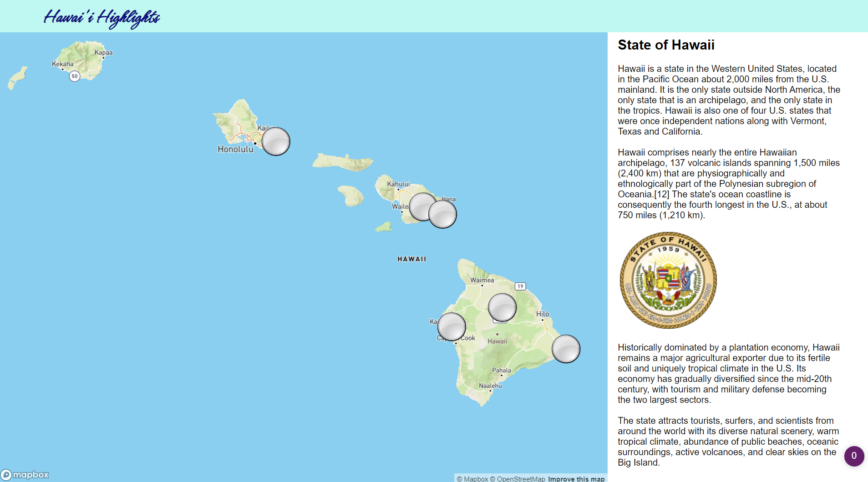Select the HAWAII label on the map
This screenshot has height=482, width=868.
[411, 259]
